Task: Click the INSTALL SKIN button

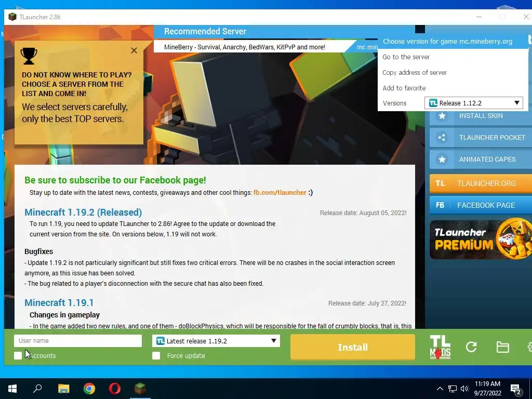Action: pyautogui.click(x=481, y=116)
